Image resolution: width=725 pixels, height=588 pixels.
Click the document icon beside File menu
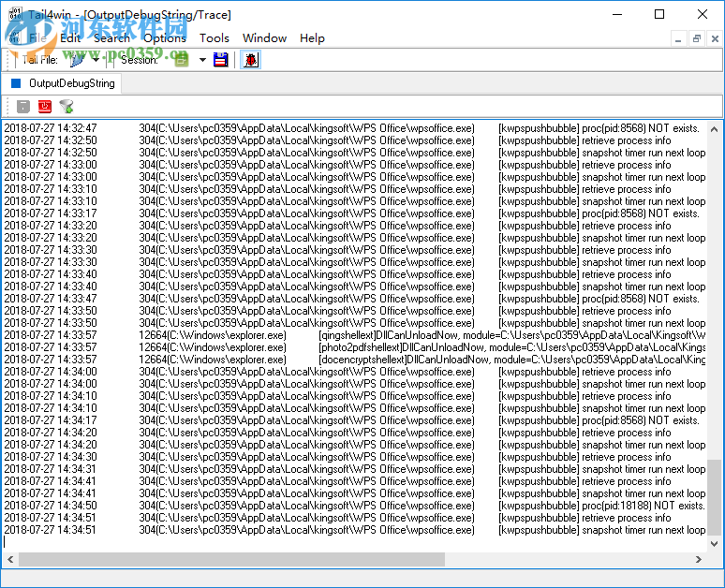(x=14, y=37)
